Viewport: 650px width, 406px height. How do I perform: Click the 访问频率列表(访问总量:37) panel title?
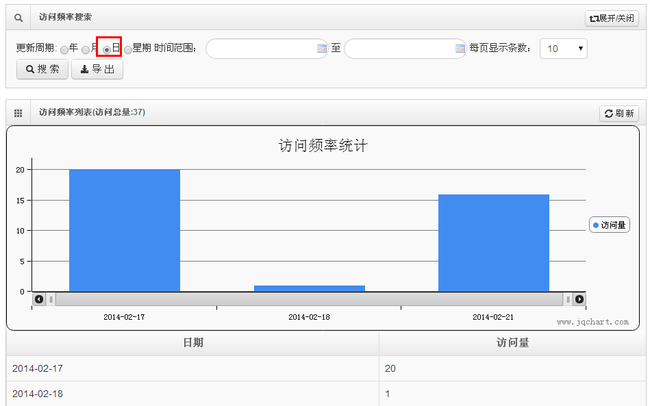pyautogui.click(x=92, y=112)
